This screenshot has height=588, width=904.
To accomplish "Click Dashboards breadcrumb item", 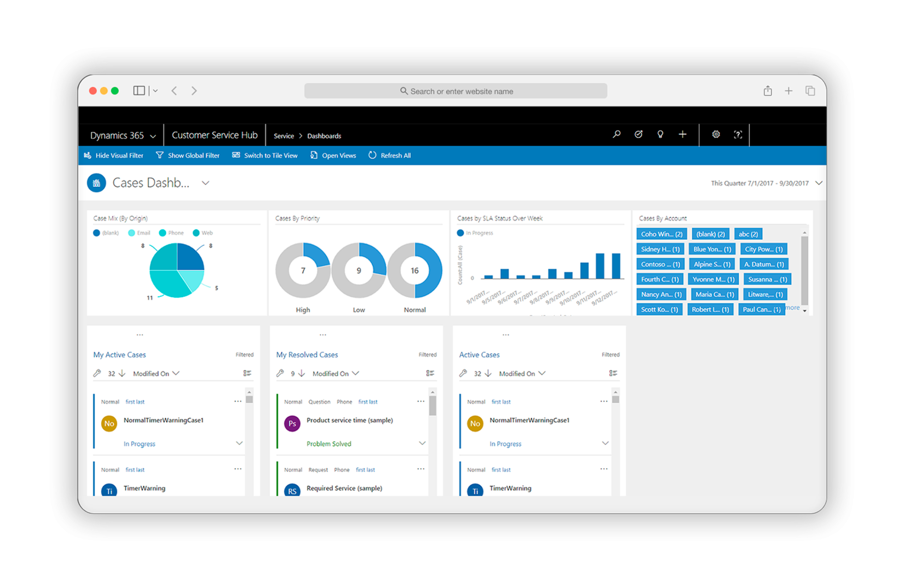I will 324,136.
